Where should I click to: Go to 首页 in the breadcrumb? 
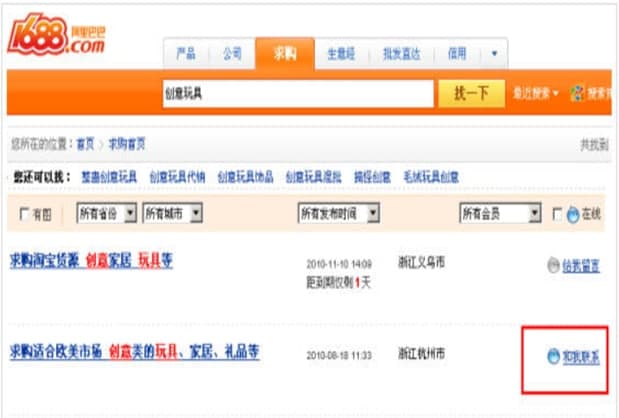point(85,144)
